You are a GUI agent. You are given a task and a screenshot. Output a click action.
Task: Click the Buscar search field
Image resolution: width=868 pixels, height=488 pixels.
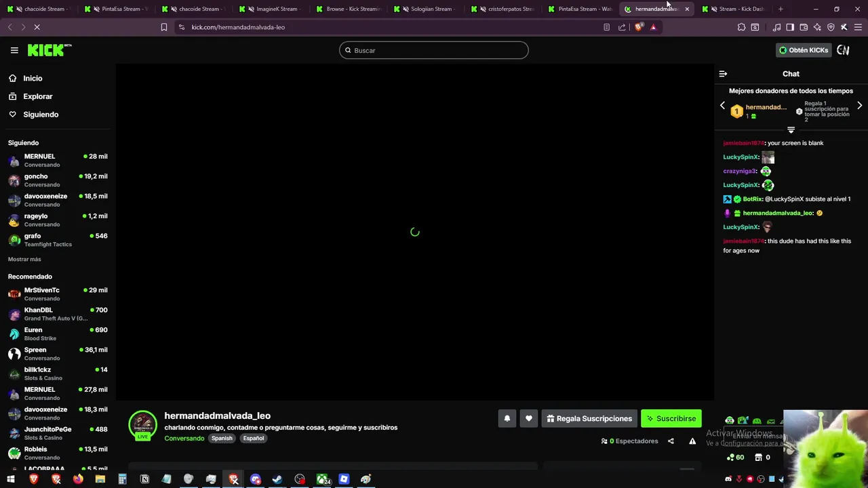(x=433, y=50)
